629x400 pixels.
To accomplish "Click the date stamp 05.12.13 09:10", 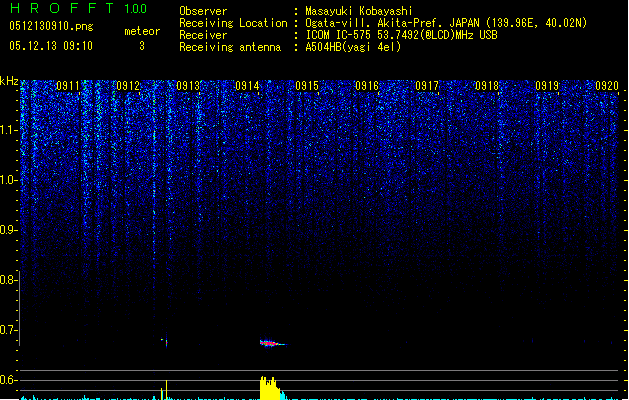I will pyautogui.click(x=51, y=46).
